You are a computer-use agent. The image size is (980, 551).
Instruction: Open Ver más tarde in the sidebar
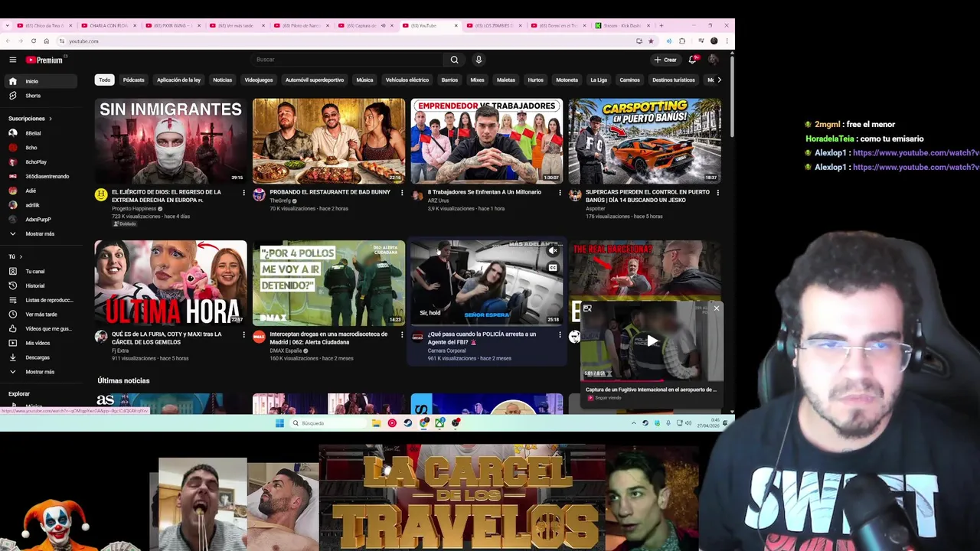[x=39, y=315]
